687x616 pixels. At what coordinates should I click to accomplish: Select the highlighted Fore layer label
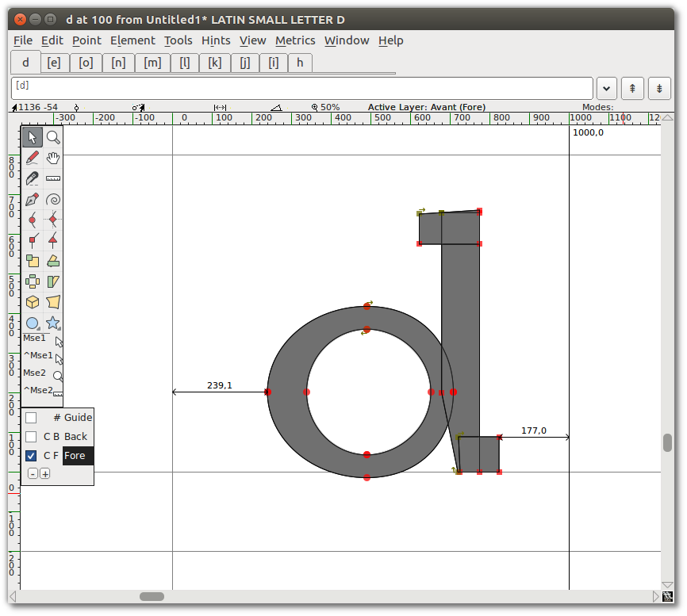point(76,455)
